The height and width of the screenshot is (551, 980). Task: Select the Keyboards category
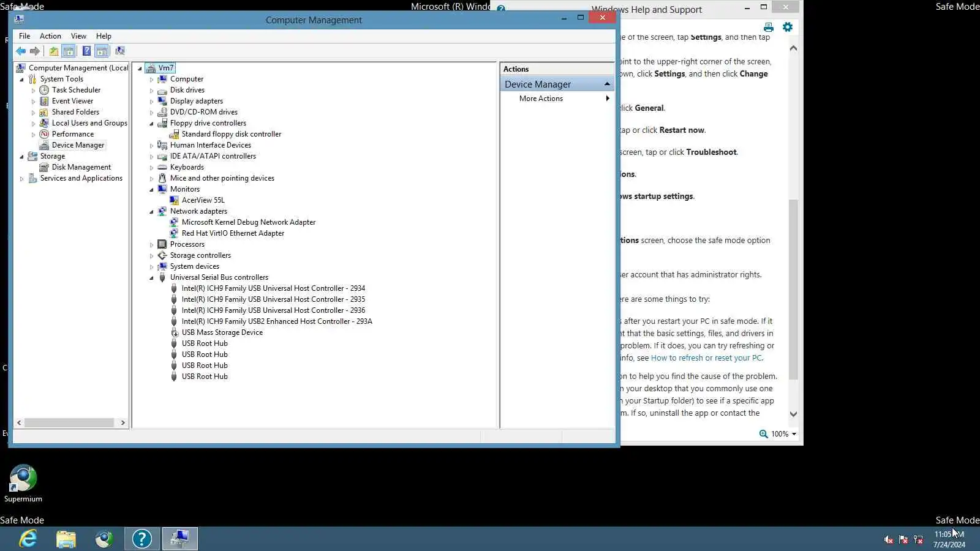[x=187, y=167]
